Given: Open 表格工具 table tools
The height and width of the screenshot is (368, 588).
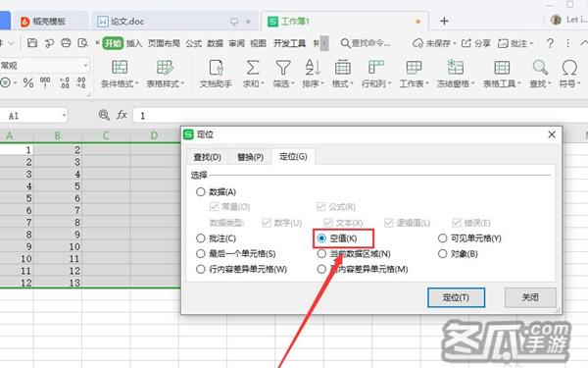Looking at the screenshot, I should point(502,74).
